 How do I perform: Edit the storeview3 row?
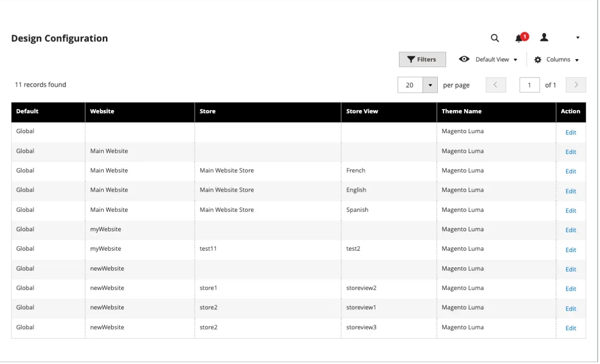(x=571, y=328)
